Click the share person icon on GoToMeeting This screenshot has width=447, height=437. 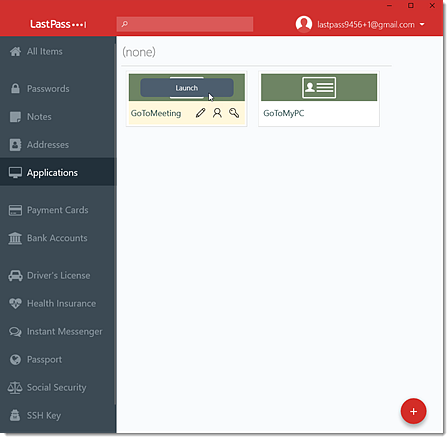click(x=217, y=113)
